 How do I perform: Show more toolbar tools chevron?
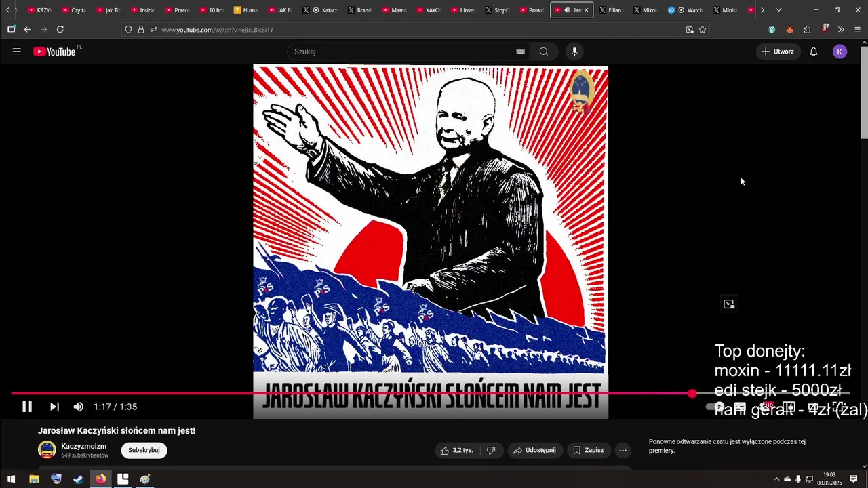pos(841,30)
